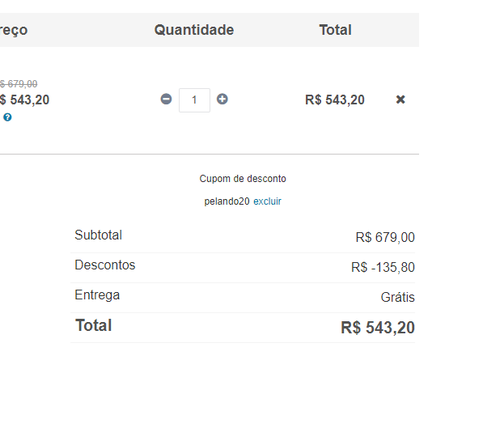Viewport: 500px width, 445px height.
Task: Open the blue question mark help icon
Action: click(x=7, y=117)
